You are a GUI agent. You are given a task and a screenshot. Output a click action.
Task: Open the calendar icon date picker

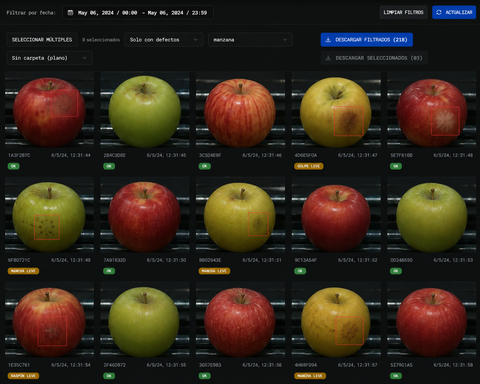[x=70, y=13]
